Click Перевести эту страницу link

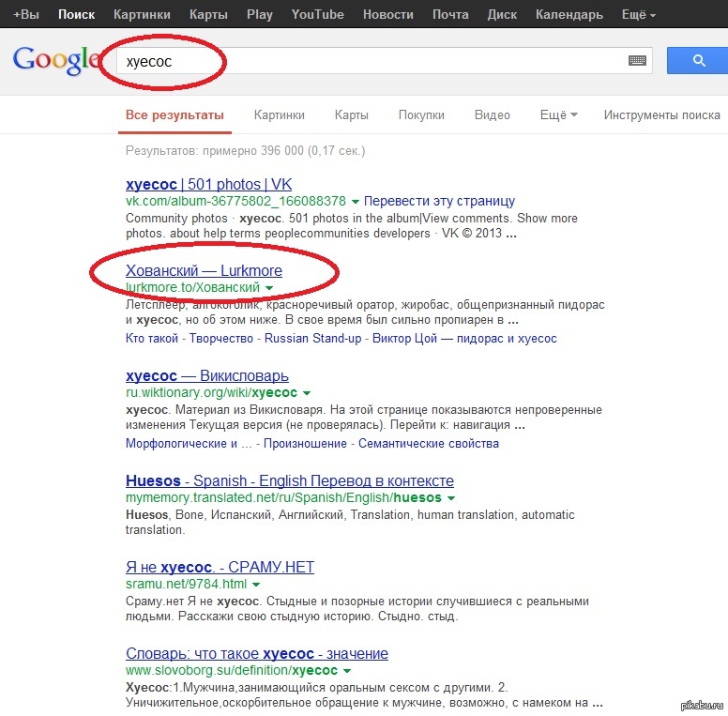[x=439, y=201]
